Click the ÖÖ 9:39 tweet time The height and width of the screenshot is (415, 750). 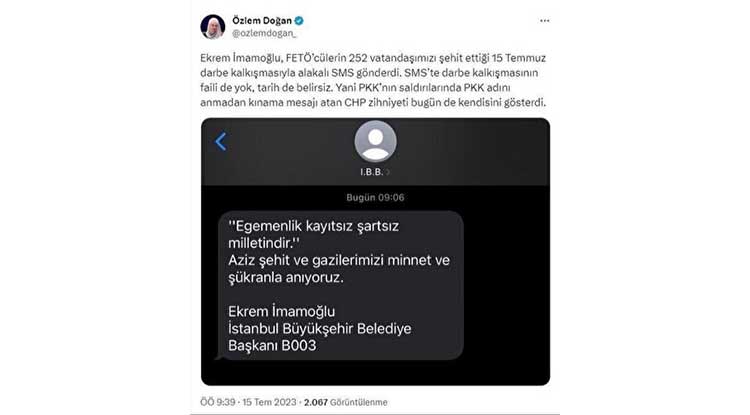point(218,402)
